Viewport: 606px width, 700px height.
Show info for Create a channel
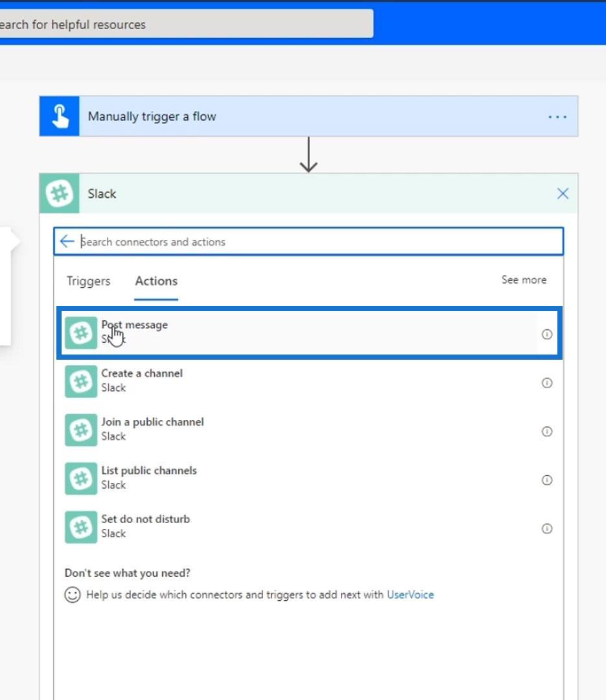point(547,383)
